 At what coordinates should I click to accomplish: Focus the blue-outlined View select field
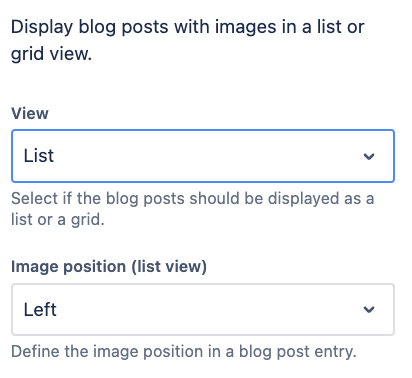(x=203, y=156)
